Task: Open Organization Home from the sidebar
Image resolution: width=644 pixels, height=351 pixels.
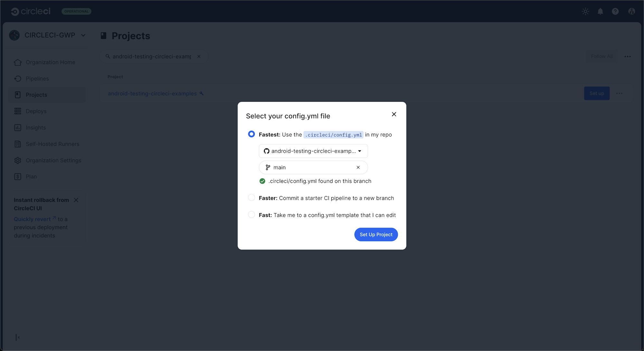Action: [x=50, y=62]
